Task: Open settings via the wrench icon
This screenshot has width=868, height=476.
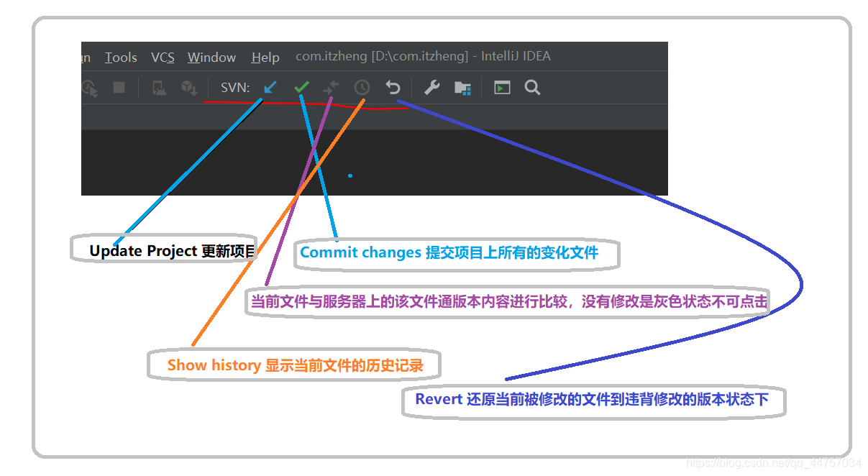Action: click(x=431, y=87)
